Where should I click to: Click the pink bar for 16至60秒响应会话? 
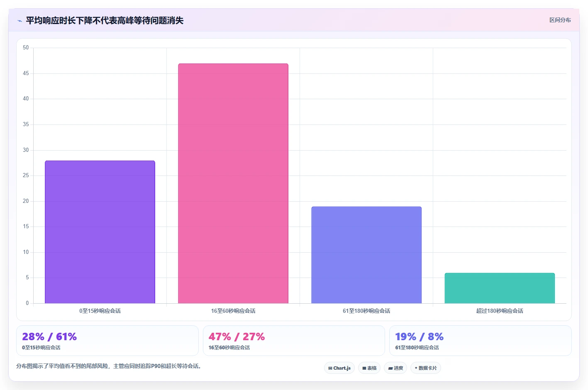coord(233,183)
